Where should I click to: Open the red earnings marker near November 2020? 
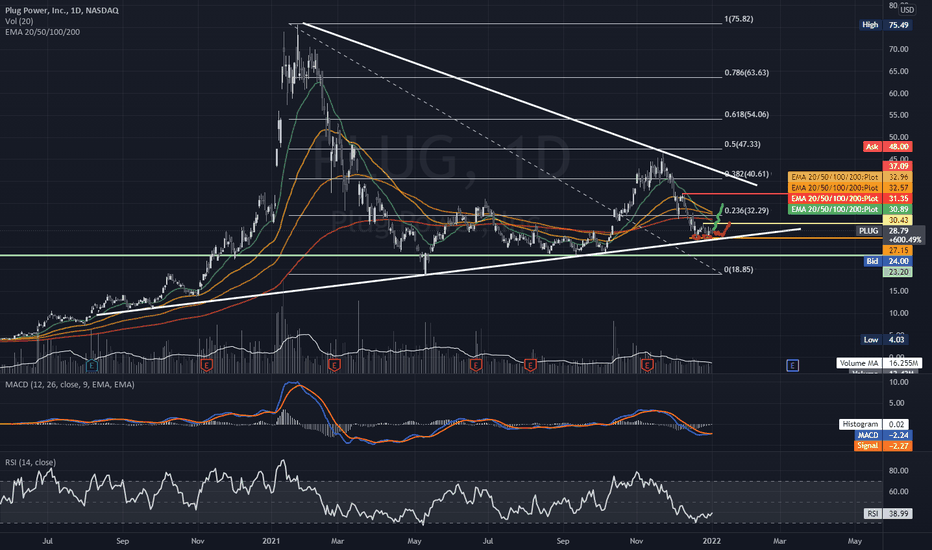click(x=206, y=365)
